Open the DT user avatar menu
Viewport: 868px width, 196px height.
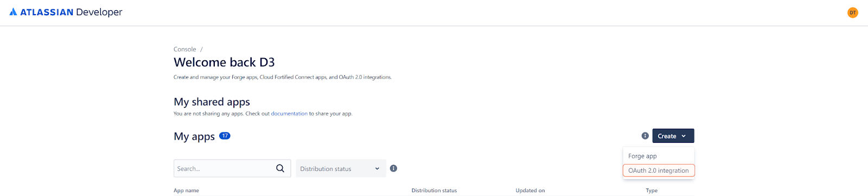click(x=853, y=12)
